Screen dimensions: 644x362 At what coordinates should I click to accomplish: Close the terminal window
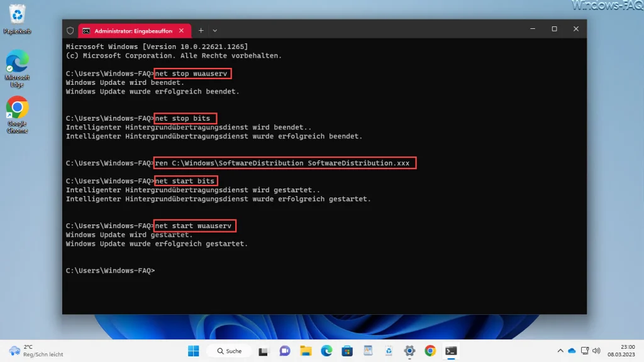(576, 29)
